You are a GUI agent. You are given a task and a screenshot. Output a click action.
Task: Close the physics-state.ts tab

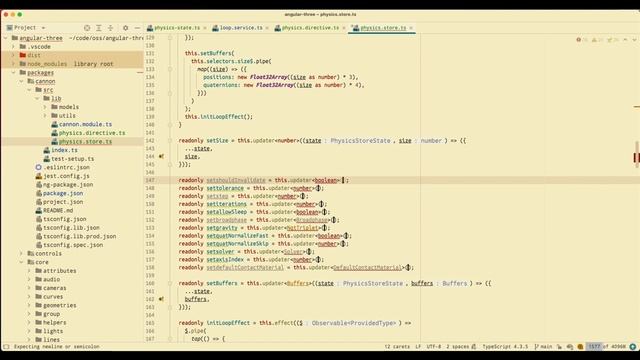[204, 28]
